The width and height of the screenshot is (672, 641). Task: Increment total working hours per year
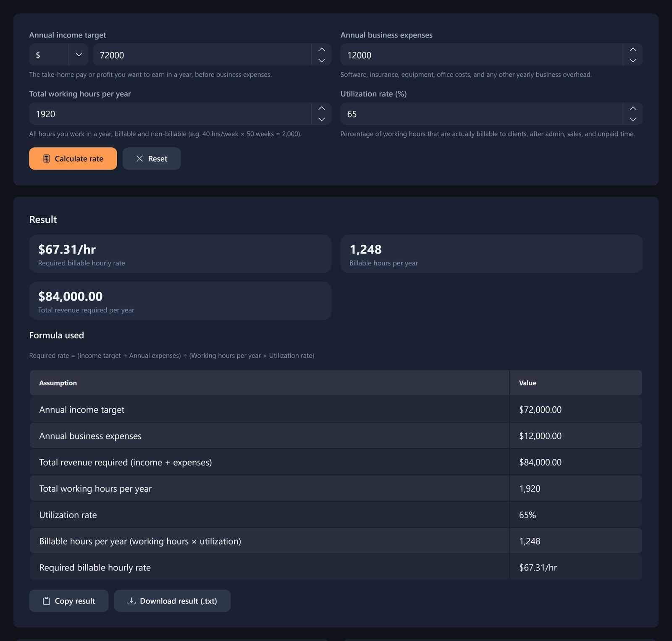tap(322, 108)
